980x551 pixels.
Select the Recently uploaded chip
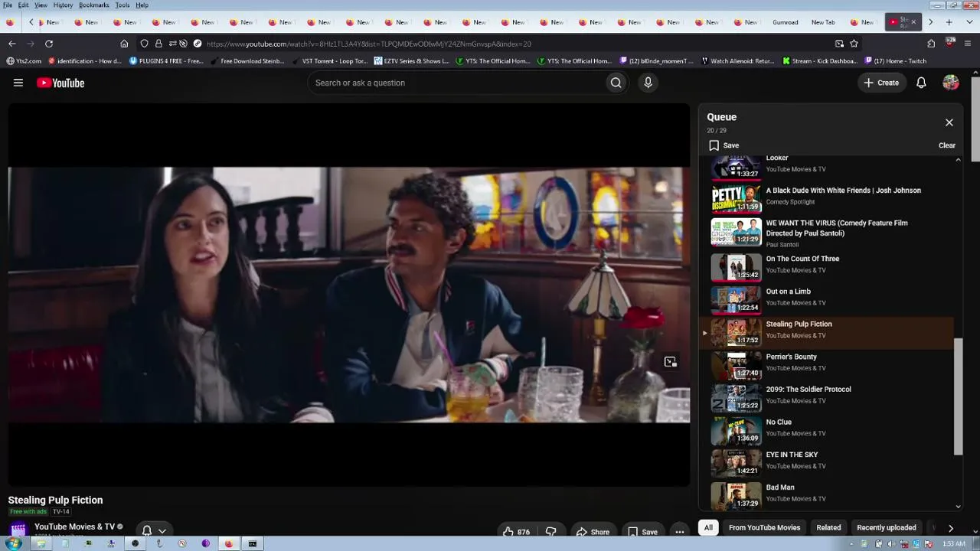887,527
